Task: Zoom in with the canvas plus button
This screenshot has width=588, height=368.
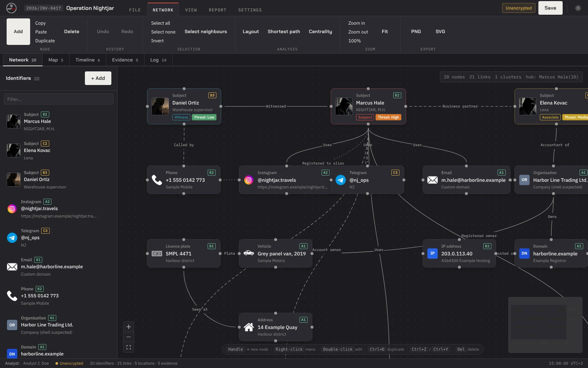Action: tap(129, 327)
